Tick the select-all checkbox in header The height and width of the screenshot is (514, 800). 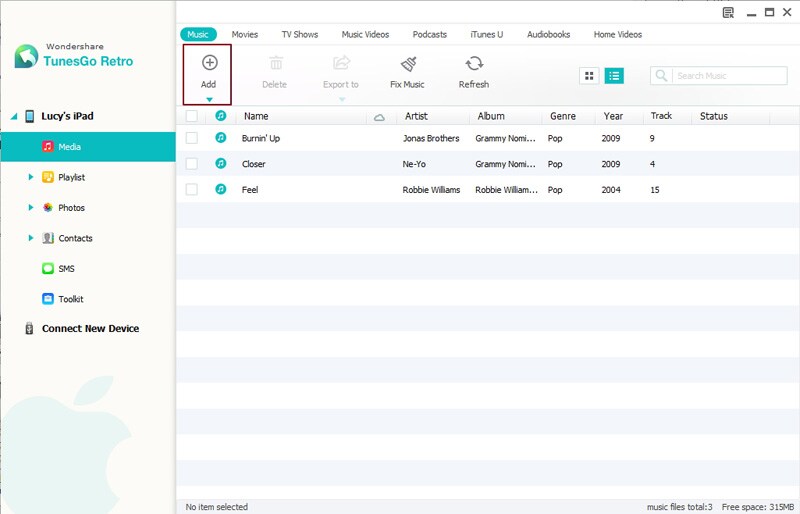pos(192,116)
